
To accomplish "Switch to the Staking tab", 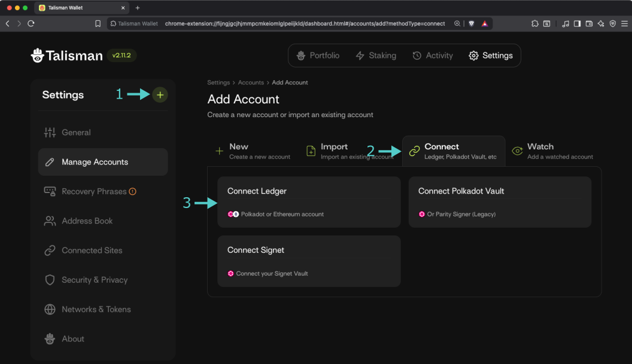I will pos(376,56).
